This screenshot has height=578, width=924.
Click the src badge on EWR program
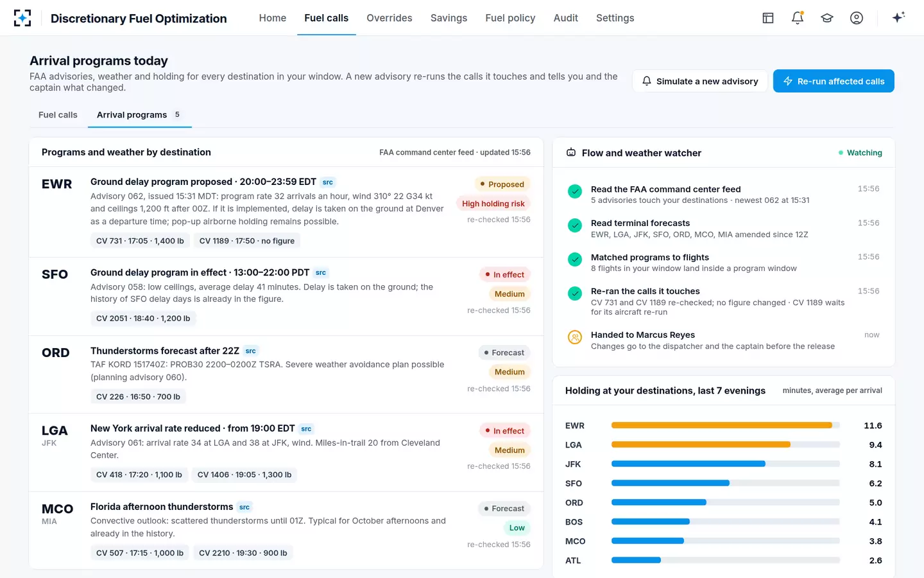click(x=328, y=182)
